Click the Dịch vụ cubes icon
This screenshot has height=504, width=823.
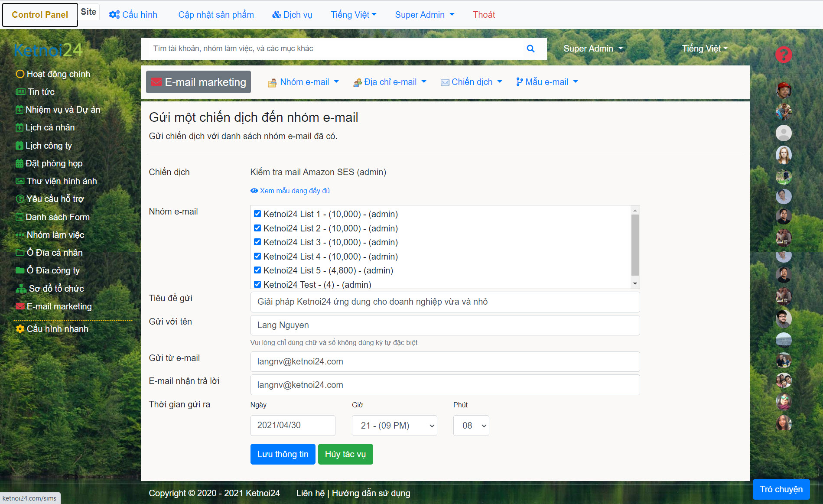pyautogui.click(x=277, y=15)
